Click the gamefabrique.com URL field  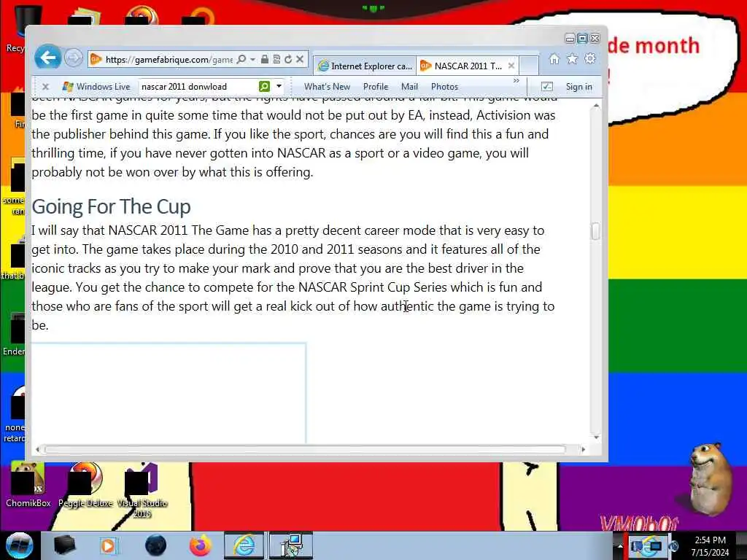tap(169, 60)
